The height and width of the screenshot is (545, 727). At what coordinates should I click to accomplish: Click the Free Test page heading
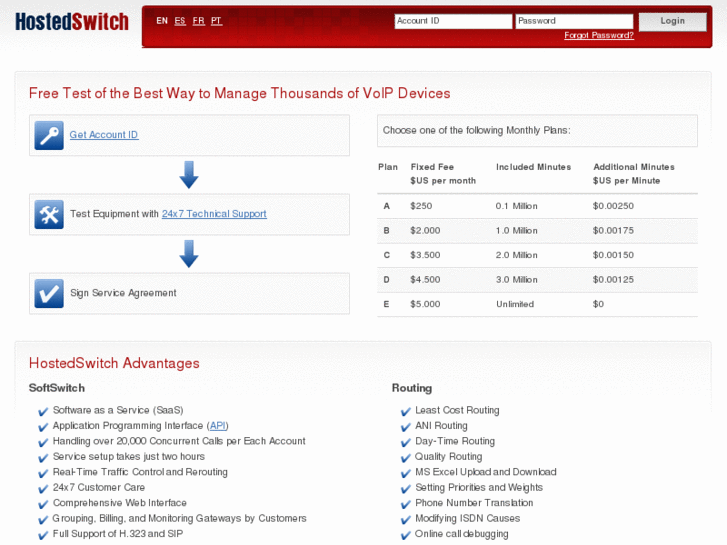[240, 93]
